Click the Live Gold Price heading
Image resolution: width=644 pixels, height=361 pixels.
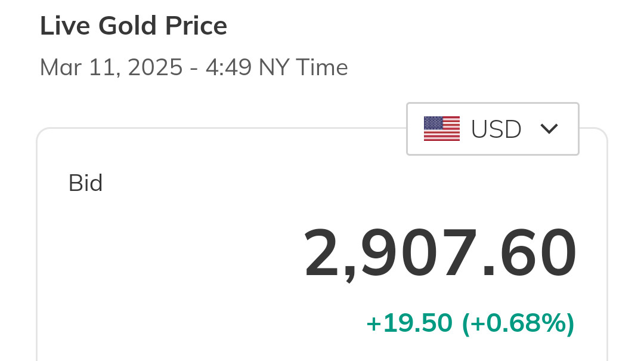tap(134, 26)
